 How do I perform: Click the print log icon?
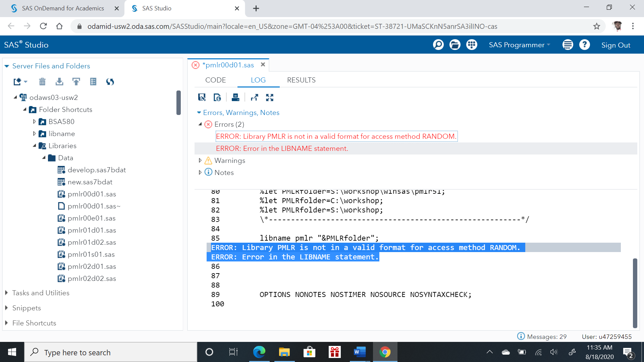click(235, 98)
